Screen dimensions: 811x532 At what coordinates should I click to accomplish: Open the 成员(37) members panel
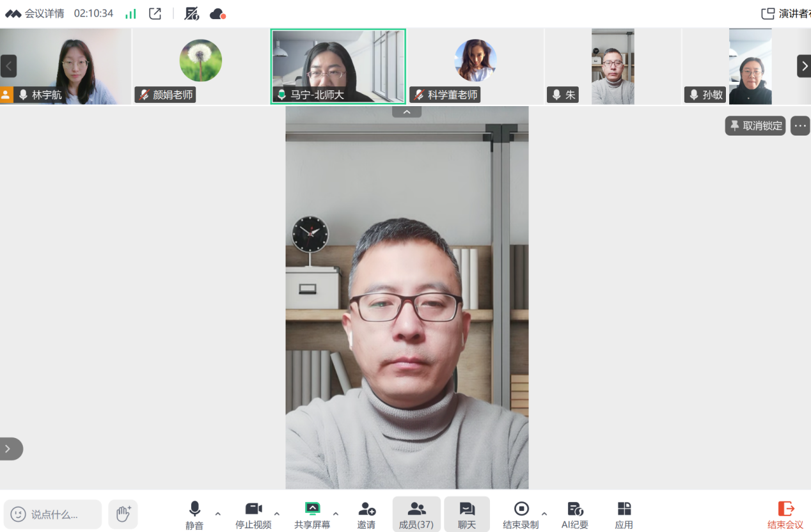pyautogui.click(x=416, y=515)
